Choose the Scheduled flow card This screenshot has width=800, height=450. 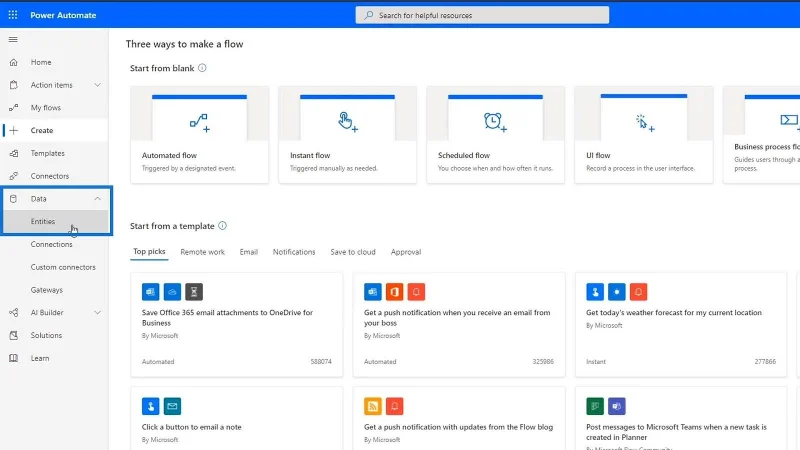tap(495, 134)
